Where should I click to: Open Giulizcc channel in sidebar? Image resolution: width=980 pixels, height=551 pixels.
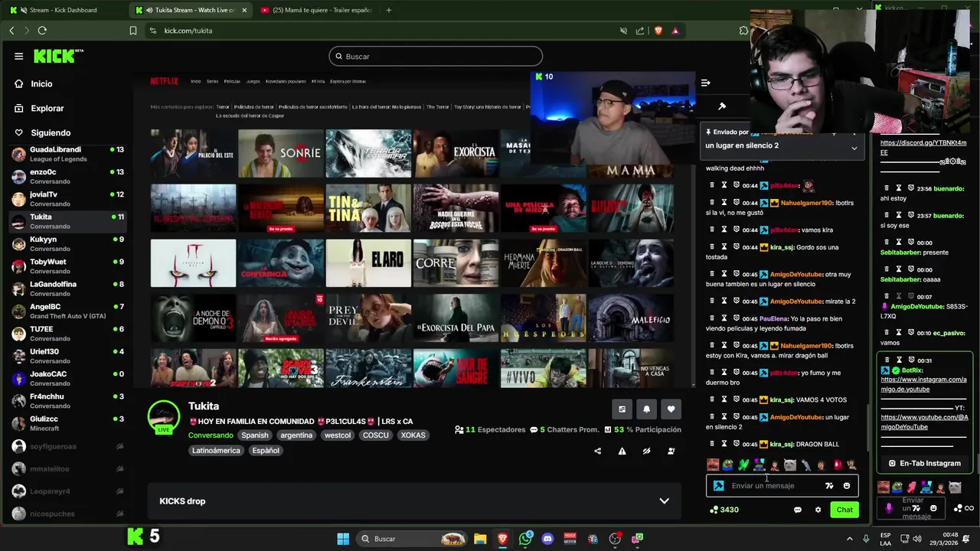tap(68, 423)
